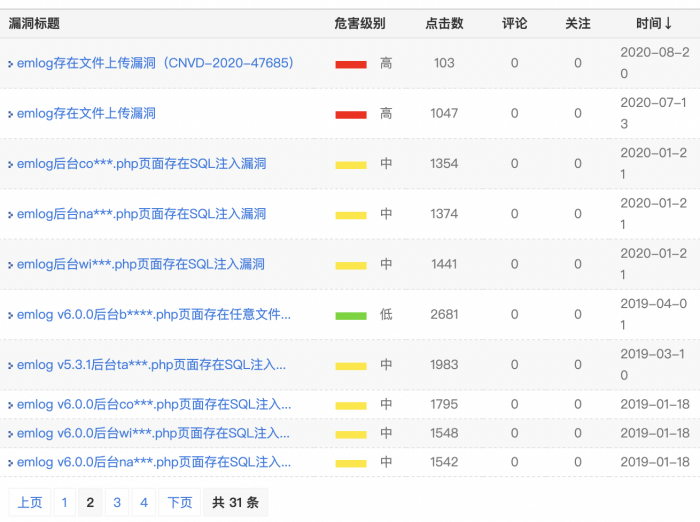Screen dimensions: 700x522
Task: Click the 危害级别 column header
Action: [x=360, y=23]
